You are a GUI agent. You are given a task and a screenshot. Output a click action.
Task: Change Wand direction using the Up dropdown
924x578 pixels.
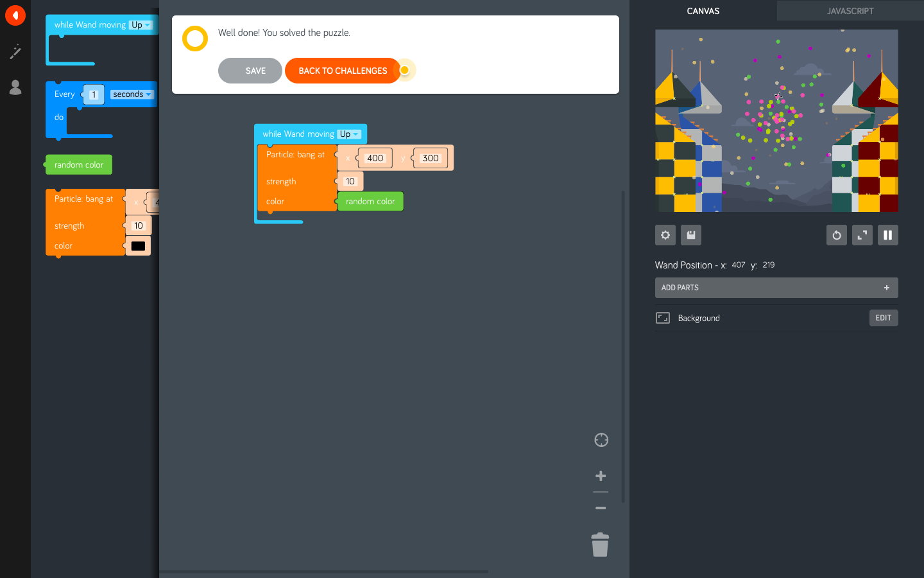350,134
